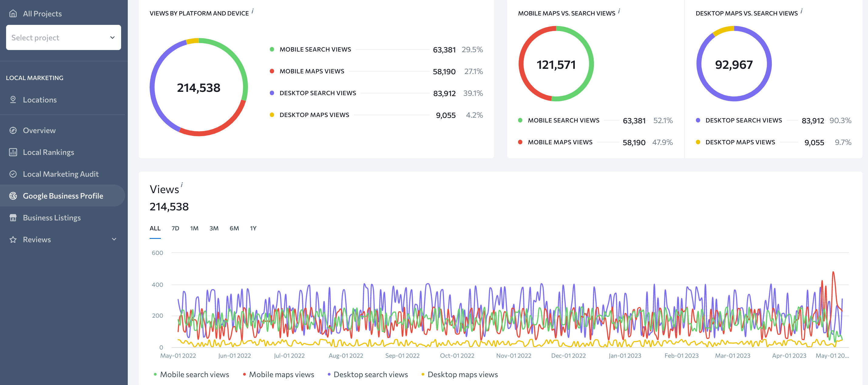868x385 pixels.
Task: Toggle Desktop search views series in chart legend
Action: coord(368,375)
